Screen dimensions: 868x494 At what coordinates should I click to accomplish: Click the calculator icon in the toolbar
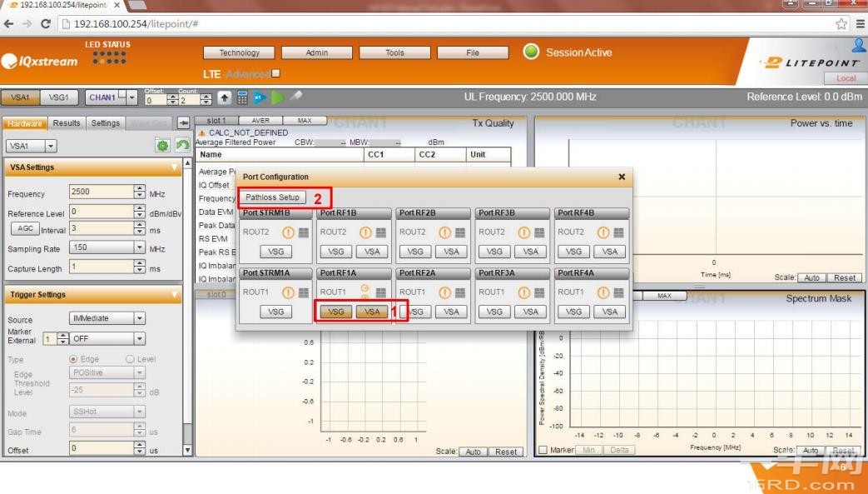click(x=242, y=97)
